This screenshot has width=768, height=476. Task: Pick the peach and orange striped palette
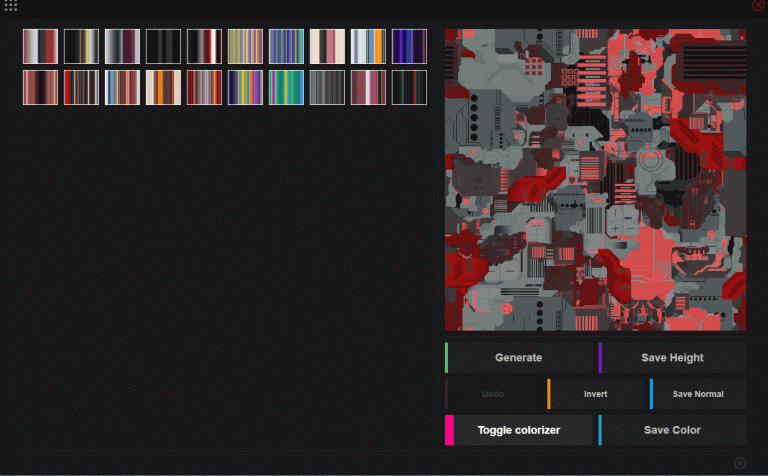(164, 87)
